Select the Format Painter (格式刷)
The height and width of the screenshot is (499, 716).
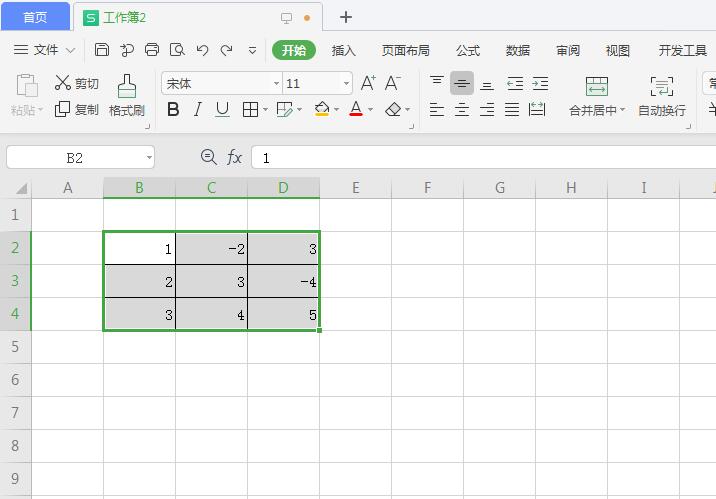point(126,95)
